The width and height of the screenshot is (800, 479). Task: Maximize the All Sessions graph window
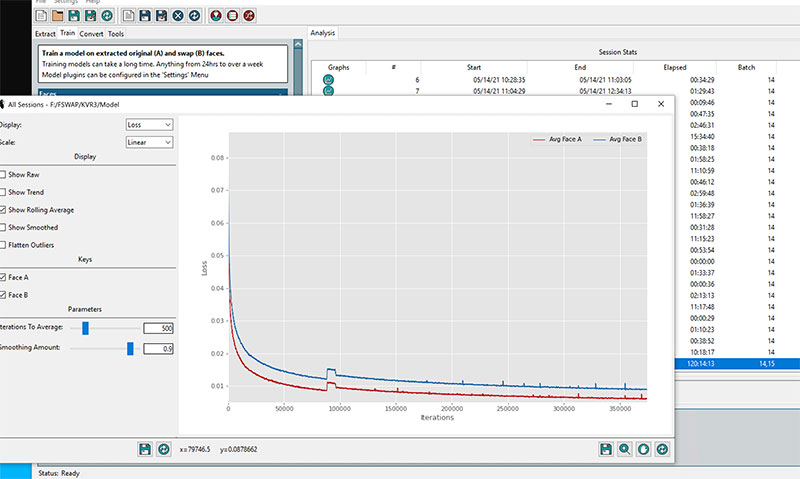click(635, 104)
